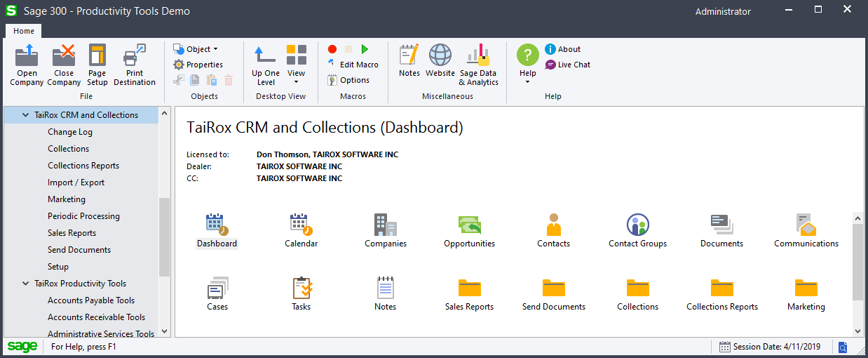Select Accounts Payable Tools in the tree
The image size is (868, 358).
coord(91,300)
